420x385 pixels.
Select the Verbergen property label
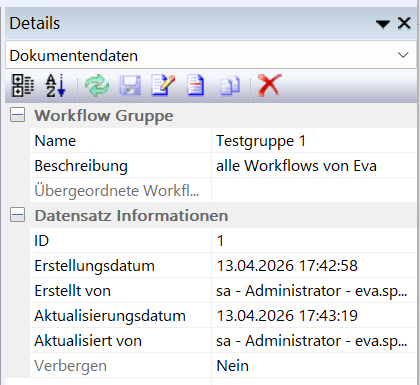click(120, 366)
